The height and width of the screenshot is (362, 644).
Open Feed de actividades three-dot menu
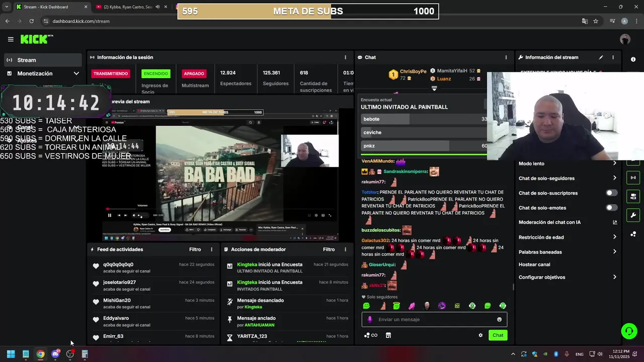[x=211, y=249]
